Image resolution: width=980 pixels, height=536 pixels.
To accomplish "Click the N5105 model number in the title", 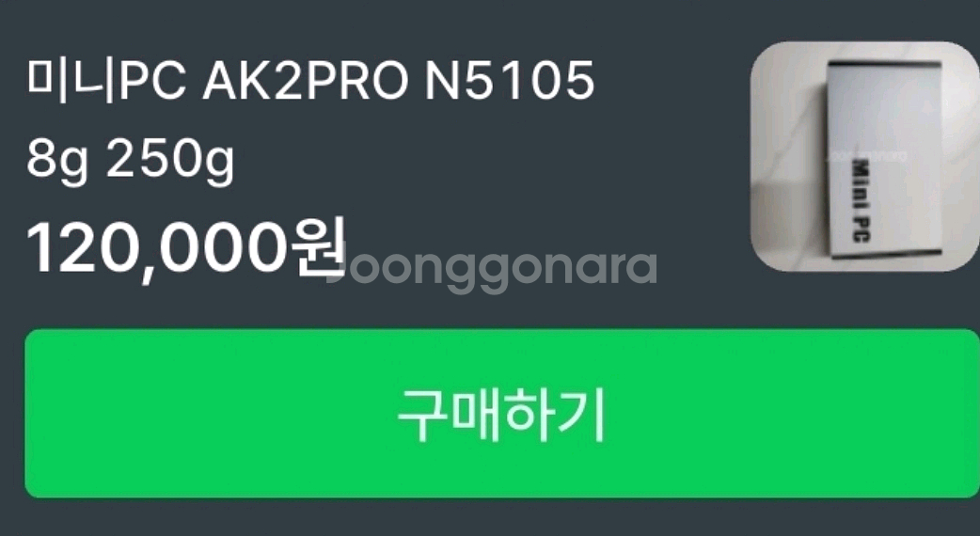I will click(510, 81).
